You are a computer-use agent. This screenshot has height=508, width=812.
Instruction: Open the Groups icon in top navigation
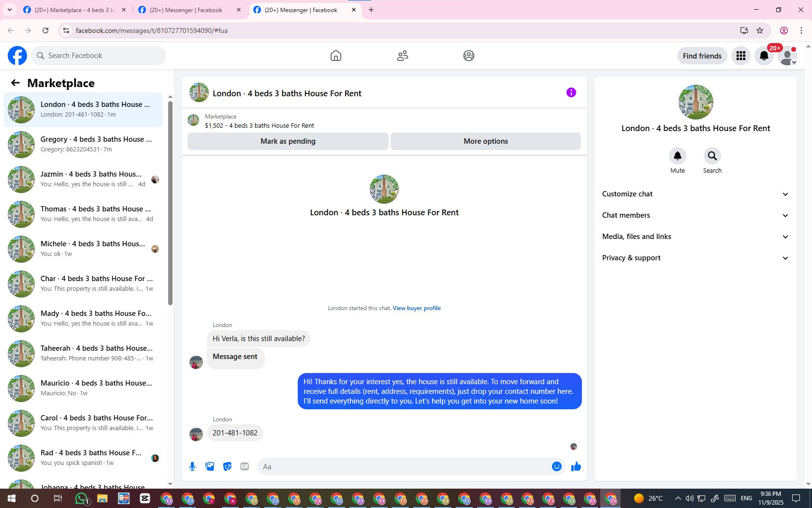(x=469, y=56)
